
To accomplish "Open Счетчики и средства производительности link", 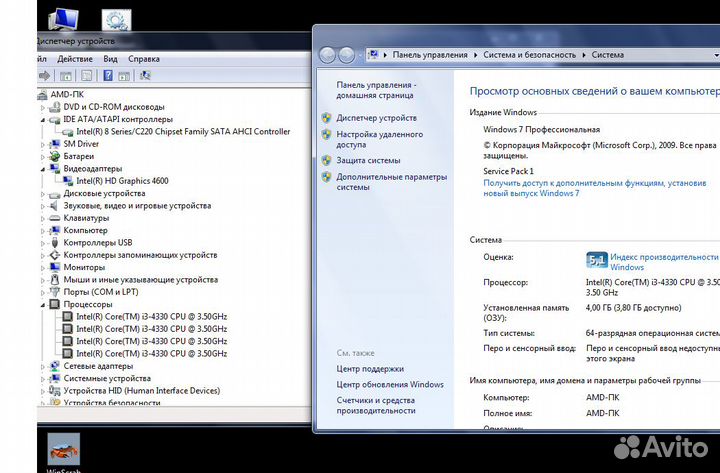I will tap(376, 405).
